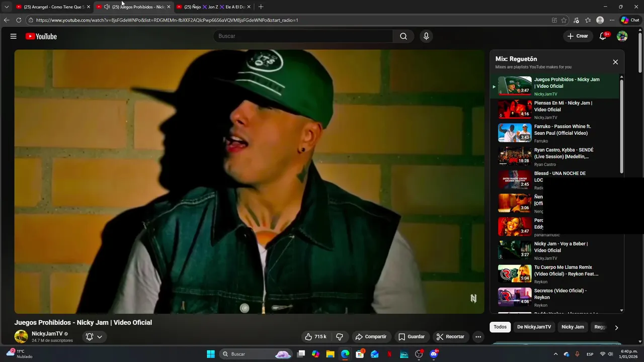
Task: Open the browser tab search dropdown
Action: pyautogui.click(x=7, y=7)
